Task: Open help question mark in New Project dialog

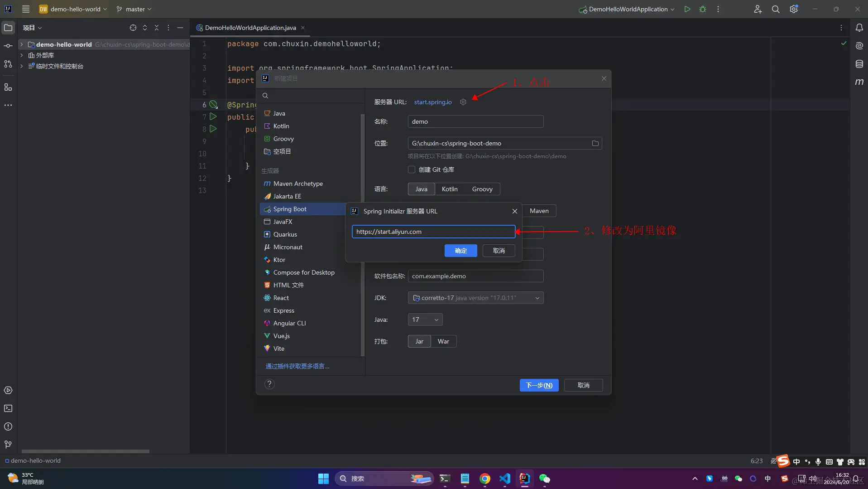Action: 269,384
